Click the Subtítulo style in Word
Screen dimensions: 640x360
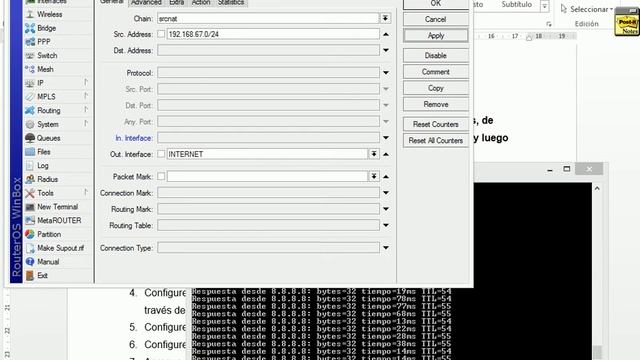tap(516, 4)
